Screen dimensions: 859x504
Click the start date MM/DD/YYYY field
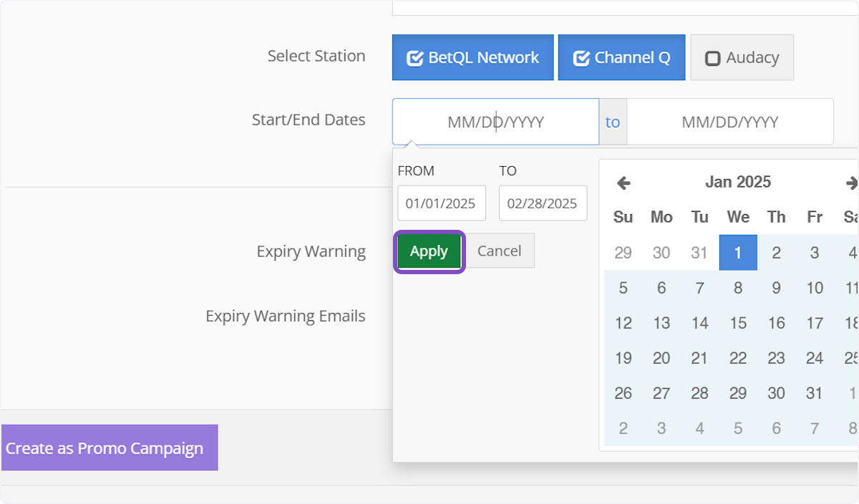(495, 122)
